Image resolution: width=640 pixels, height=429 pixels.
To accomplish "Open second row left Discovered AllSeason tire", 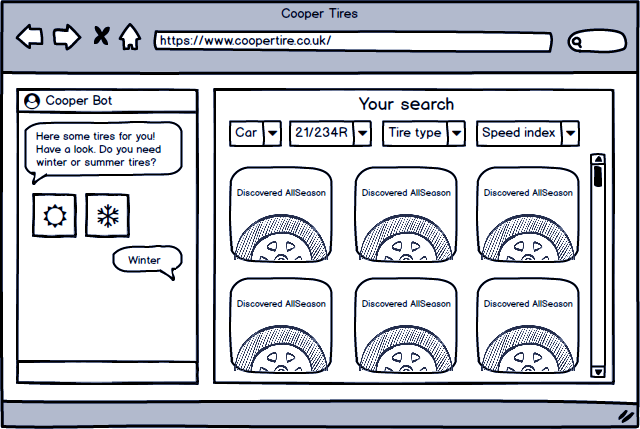I will click(x=281, y=325).
